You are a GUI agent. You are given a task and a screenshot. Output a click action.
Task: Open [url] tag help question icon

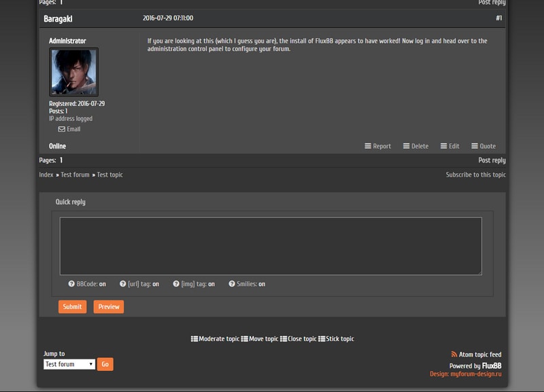pos(123,284)
